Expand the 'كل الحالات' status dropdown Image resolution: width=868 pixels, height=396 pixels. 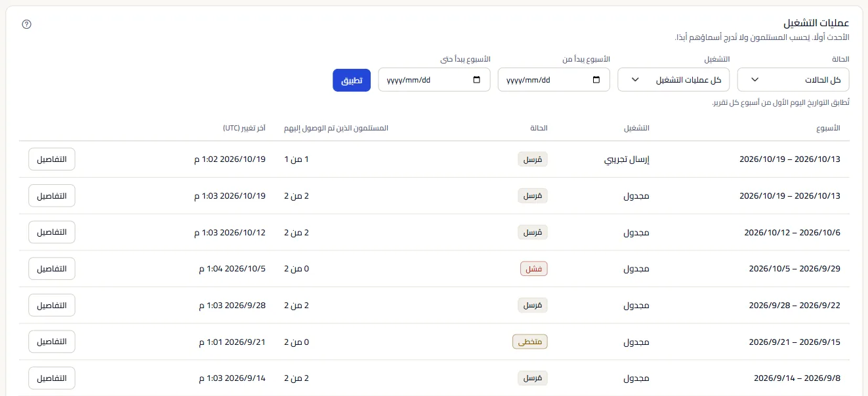[x=793, y=80]
